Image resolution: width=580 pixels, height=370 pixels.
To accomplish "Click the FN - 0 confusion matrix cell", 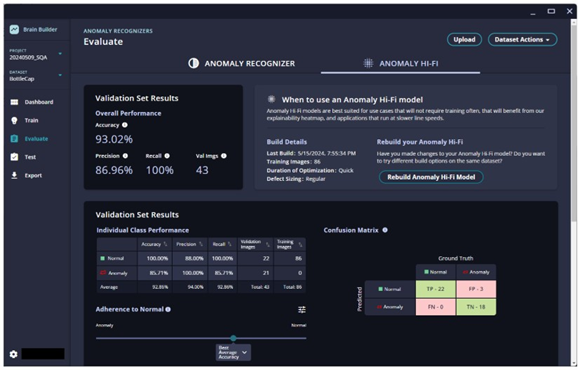I will tap(436, 307).
